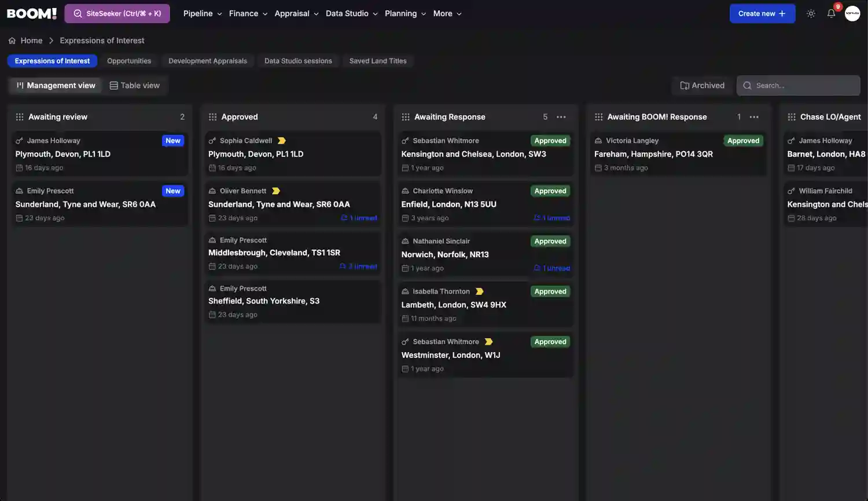868x501 pixels.
Task: Select Management view
Action: coord(56,85)
